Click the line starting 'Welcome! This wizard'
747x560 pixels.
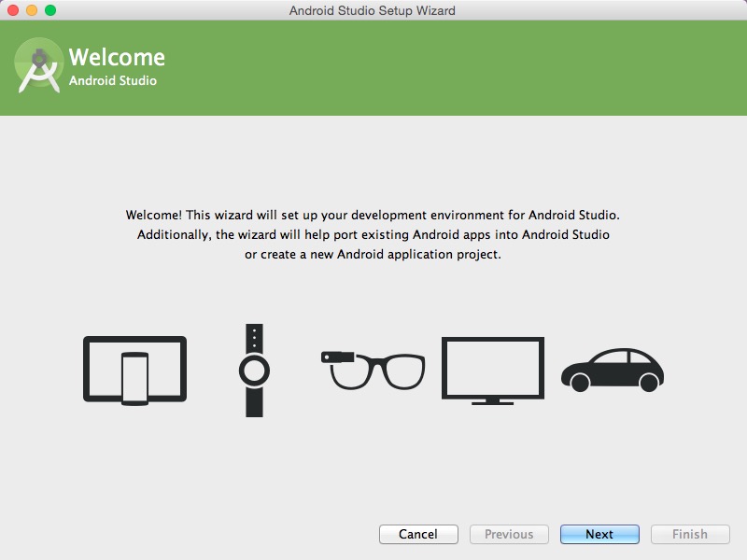pos(373,216)
